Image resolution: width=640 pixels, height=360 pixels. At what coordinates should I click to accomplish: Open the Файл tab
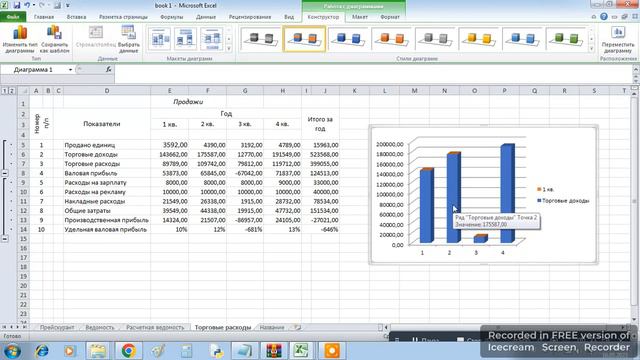tap(13, 17)
